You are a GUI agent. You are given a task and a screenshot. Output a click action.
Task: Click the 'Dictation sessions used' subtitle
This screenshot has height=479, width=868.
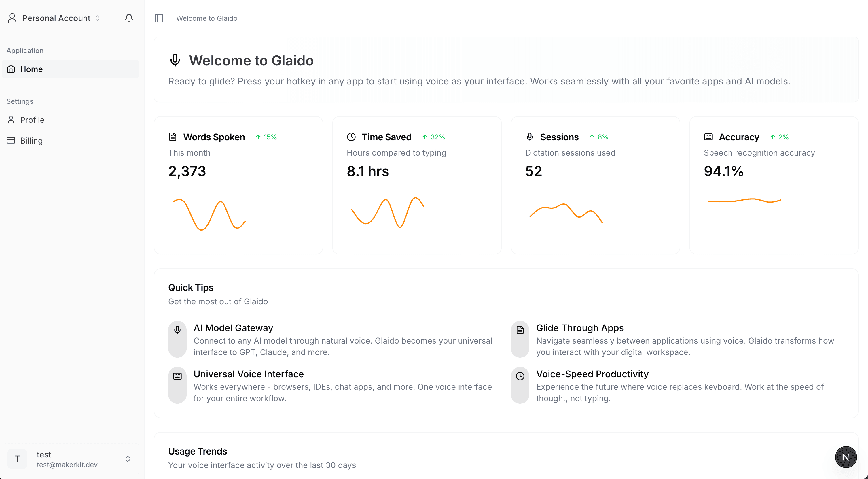pyautogui.click(x=570, y=153)
